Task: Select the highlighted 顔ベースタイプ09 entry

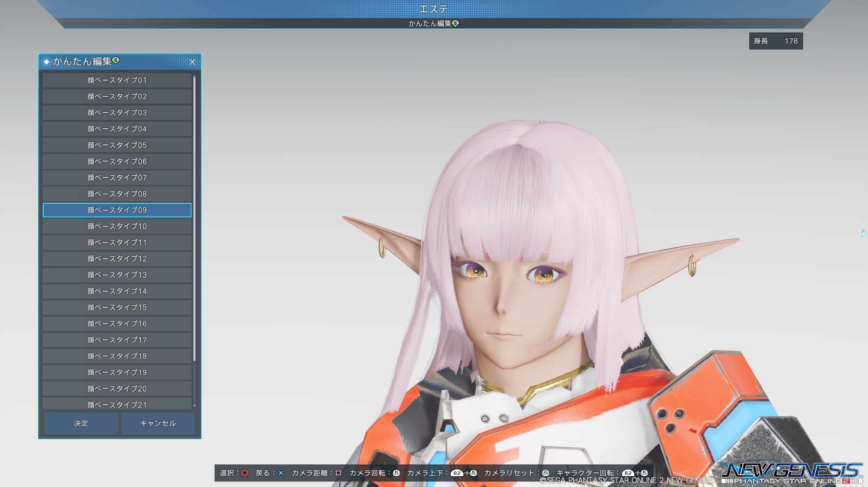Action: 117,210
